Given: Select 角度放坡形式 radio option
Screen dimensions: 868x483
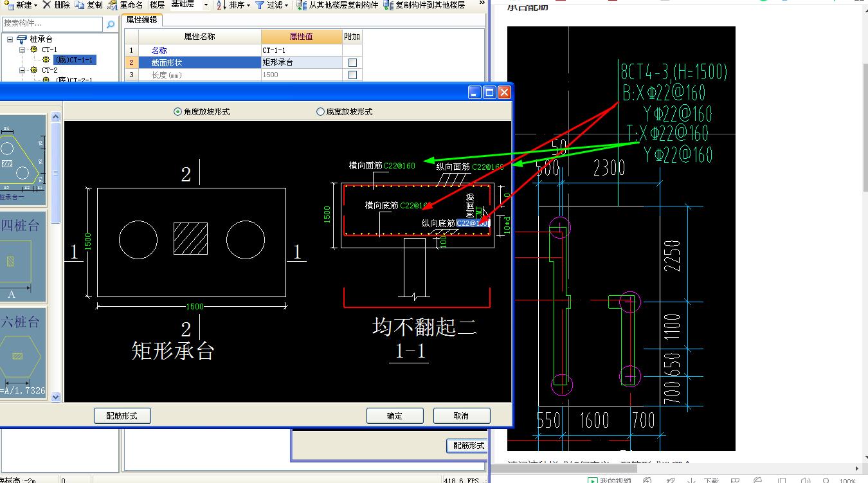Looking at the screenshot, I should (178, 112).
